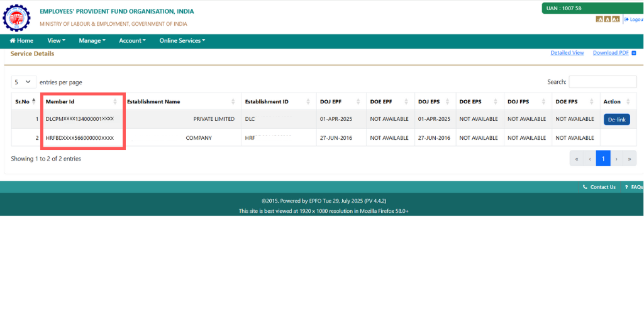This screenshot has width=644, height=318.
Task: Select page 1 in pagination
Action: 603,159
